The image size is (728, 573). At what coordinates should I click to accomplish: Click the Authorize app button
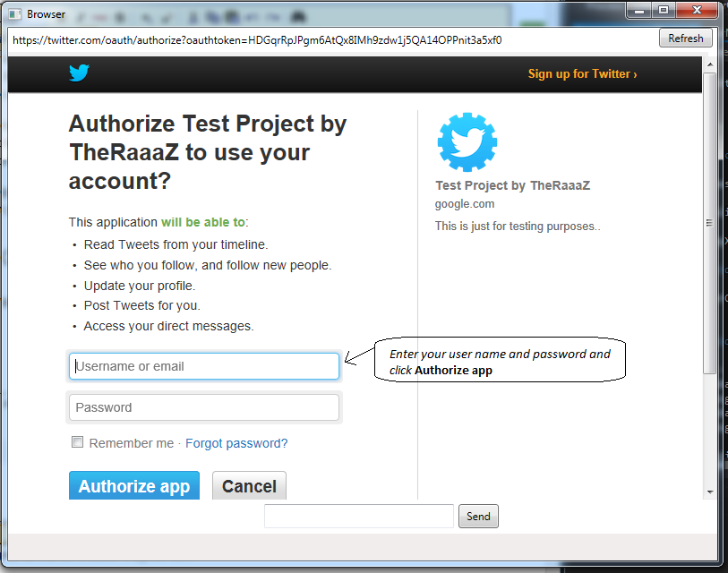tap(134, 485)
